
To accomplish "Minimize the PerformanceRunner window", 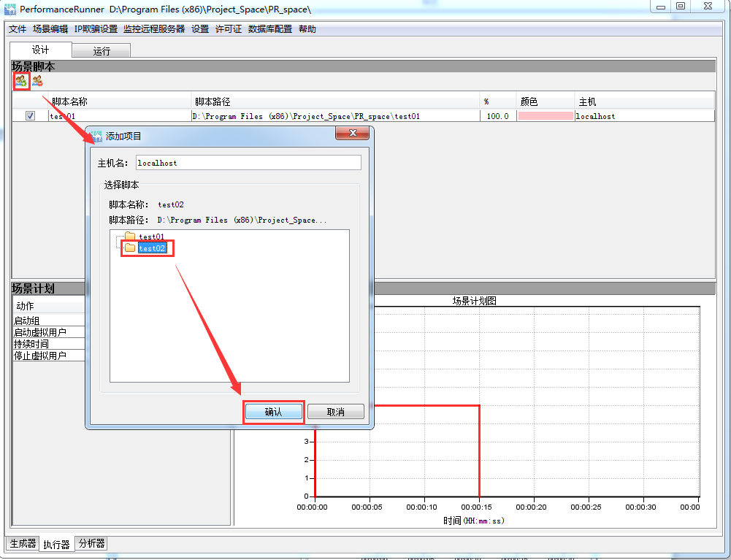I will pos(661,7).
